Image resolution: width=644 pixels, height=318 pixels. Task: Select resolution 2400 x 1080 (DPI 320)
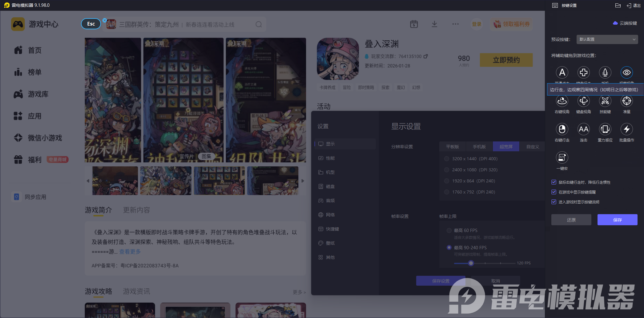click(x=447, y=170)
